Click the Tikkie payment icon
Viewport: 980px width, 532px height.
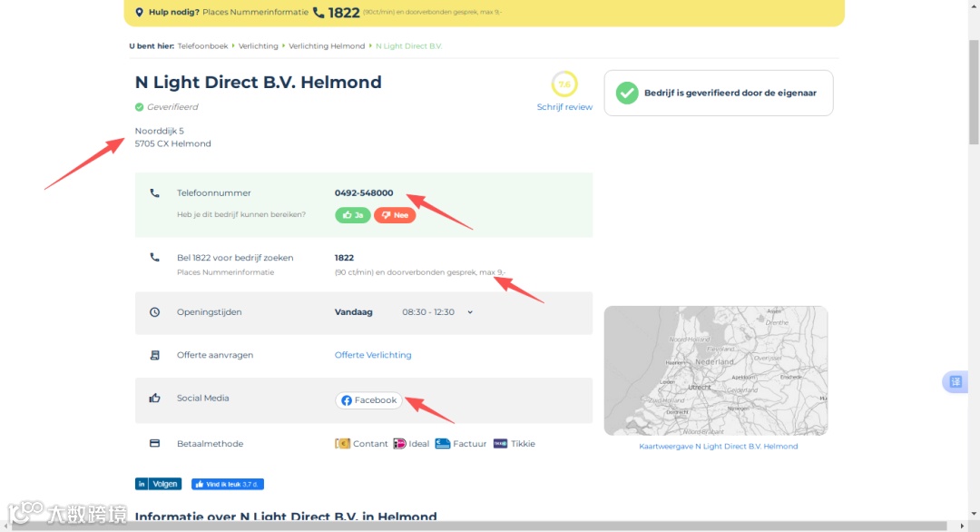(x=500, y=444)
